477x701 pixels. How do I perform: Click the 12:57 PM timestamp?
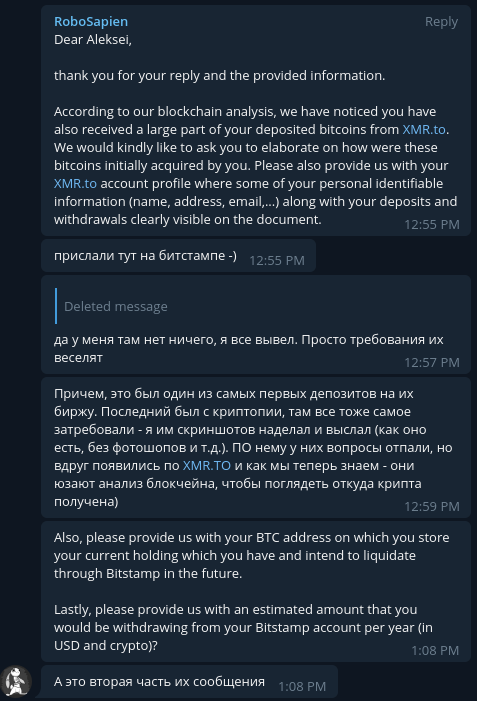pos(432,362)
